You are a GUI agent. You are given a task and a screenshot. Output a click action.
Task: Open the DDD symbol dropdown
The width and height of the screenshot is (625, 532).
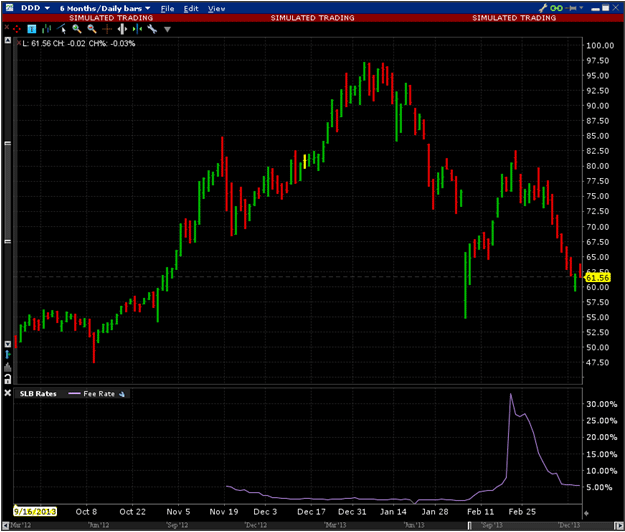tap(38, 7)
